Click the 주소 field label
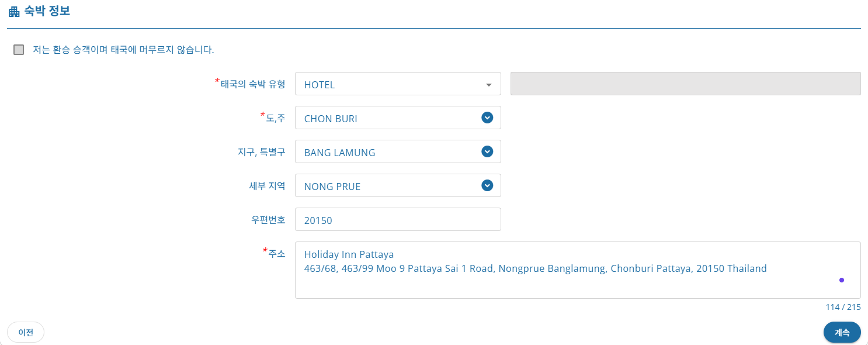This screenshot has width=868, height=345. tap(276, 253)
